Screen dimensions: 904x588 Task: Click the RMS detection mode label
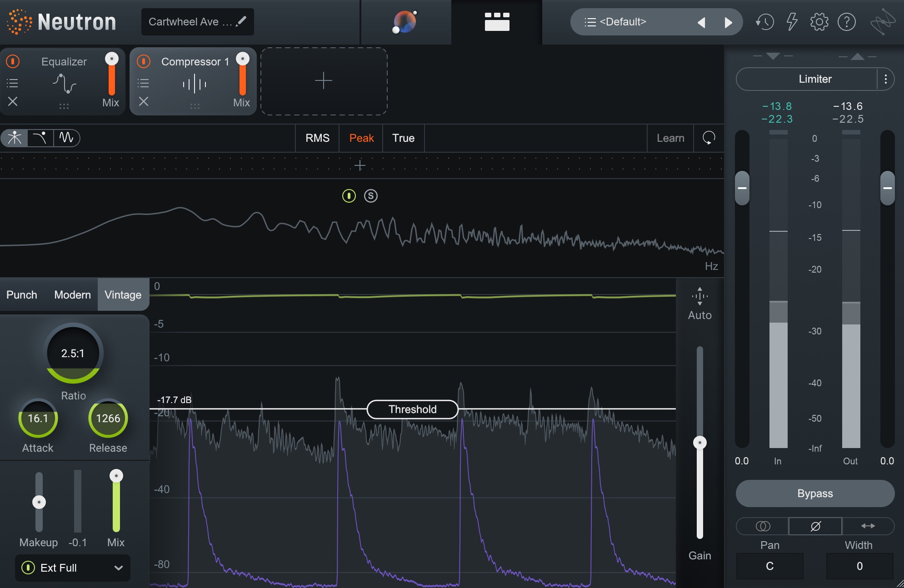318,138
